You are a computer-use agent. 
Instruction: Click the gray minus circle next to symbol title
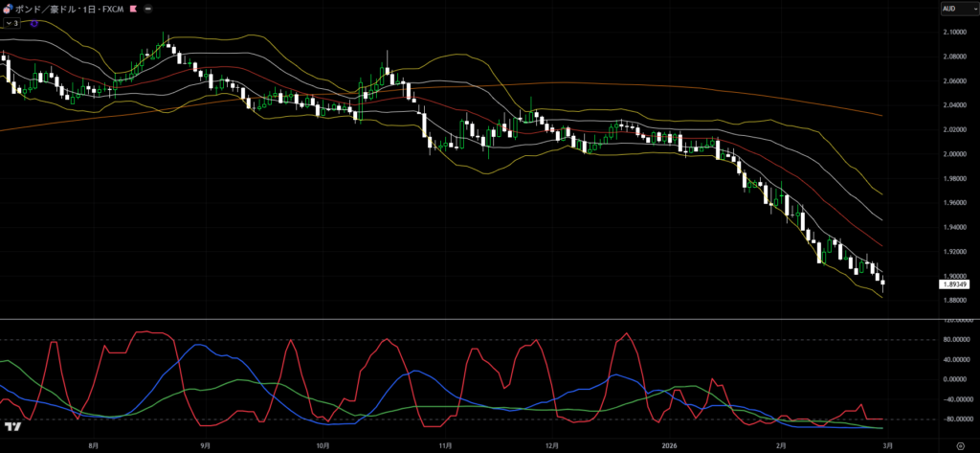click(x=146, y=9)
